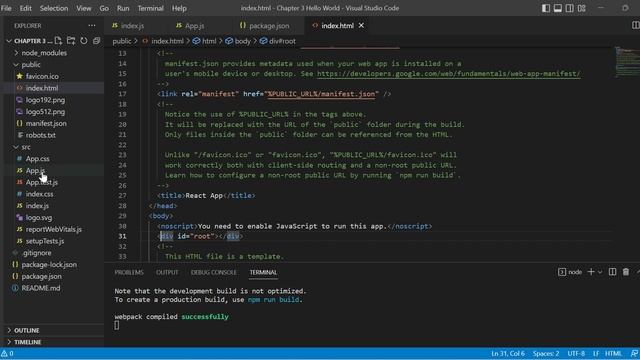640x360 pixels.
Task: Open Explorer views and more actions menu
Action: pos(92,25)
